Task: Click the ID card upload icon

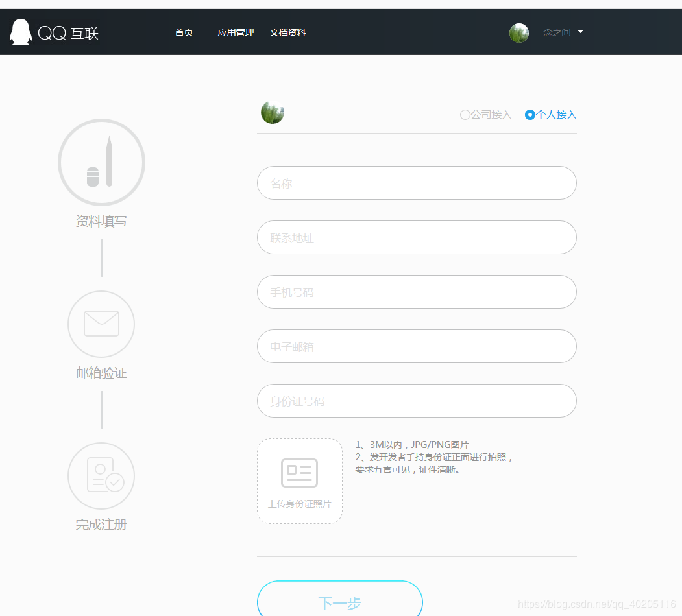Action: coord(299,473)
